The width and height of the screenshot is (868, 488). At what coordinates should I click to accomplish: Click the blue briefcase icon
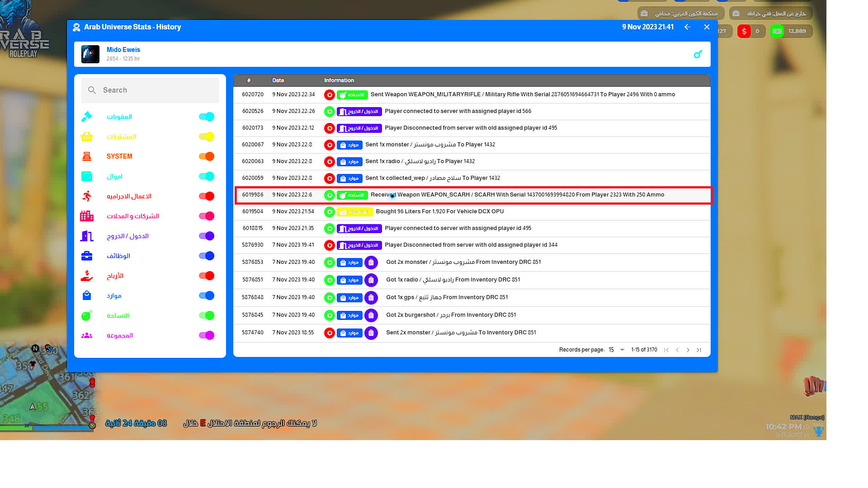(87, 256)
